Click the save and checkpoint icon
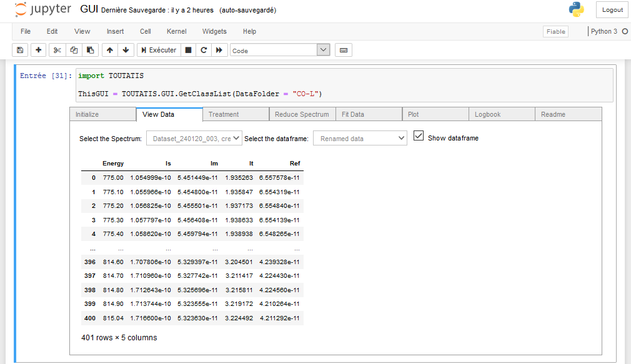 pos(20,51)
